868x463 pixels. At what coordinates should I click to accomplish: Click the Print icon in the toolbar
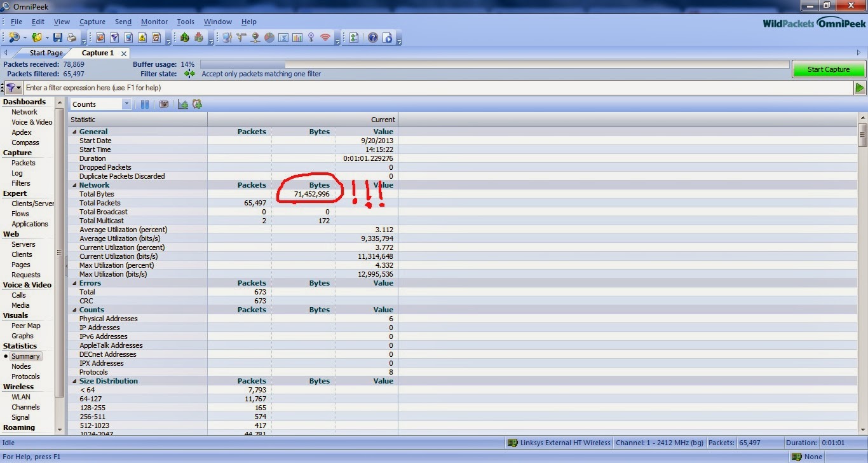tap(71, 38)
